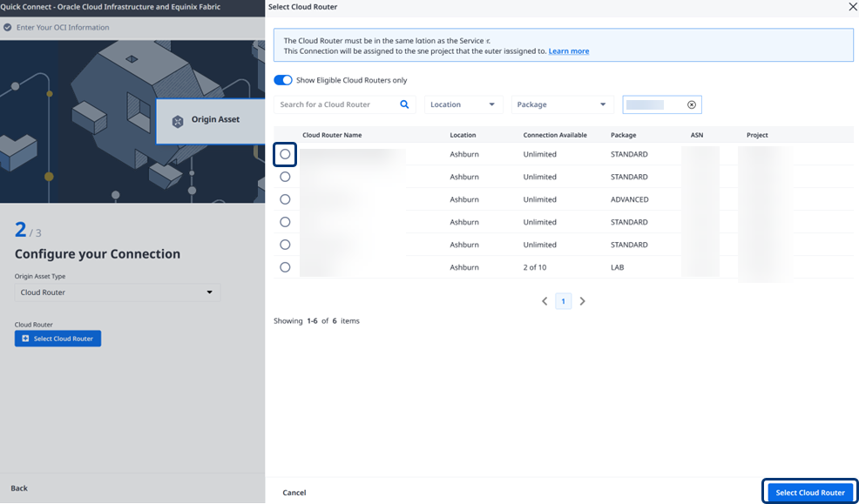Confirm with the Select Cloud Router button in the dialog footer
Screen dimensions: 859x504
click(810, 493)
